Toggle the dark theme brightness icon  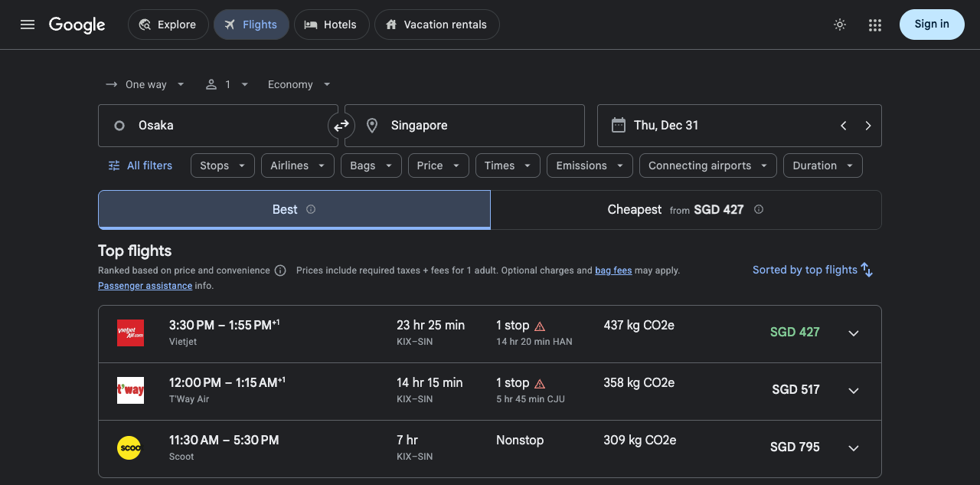click(840, 25)
